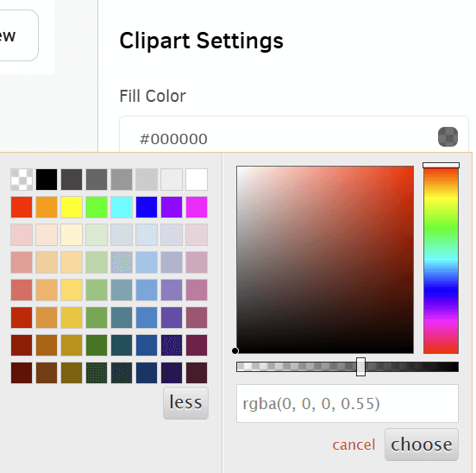Choose the bright green swatch
This screenshot has width=476, height=473.
(97, 207)
